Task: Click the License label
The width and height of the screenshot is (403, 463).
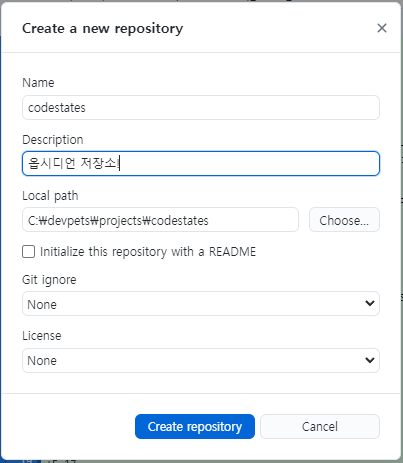Action: coord(42,336)
